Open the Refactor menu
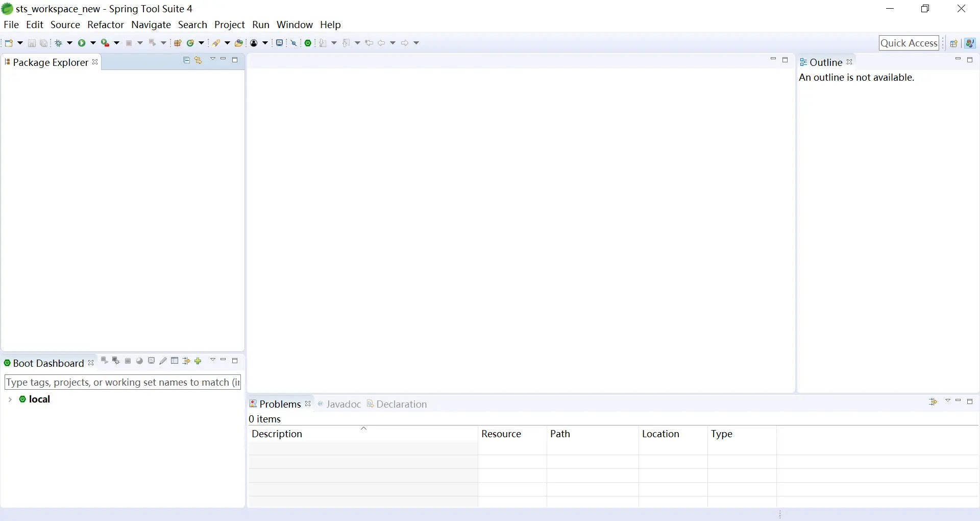This screenshot has width=980, height=521. [x=106, y=25]
